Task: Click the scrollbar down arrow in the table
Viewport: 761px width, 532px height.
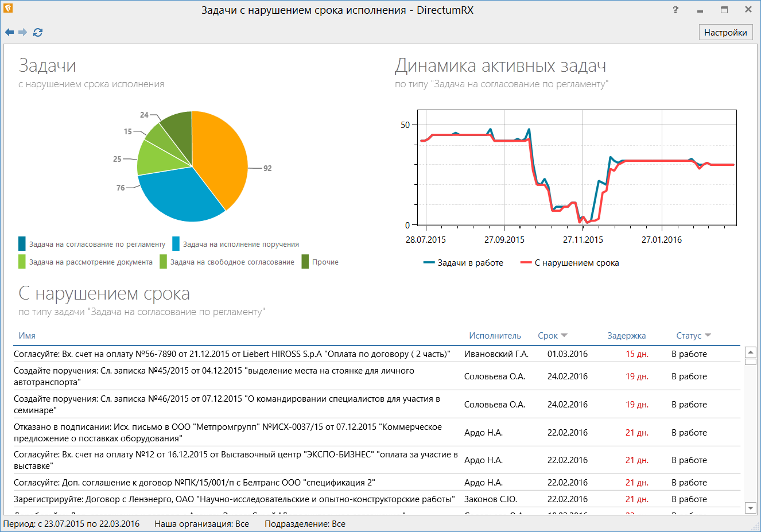Action: pos(750,507)
